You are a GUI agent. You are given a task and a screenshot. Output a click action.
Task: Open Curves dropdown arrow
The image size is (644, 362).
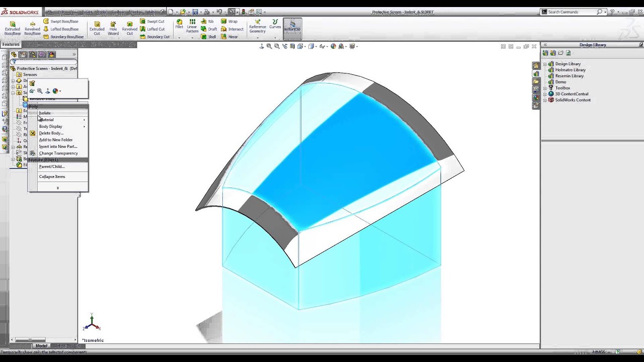point(275,37)
